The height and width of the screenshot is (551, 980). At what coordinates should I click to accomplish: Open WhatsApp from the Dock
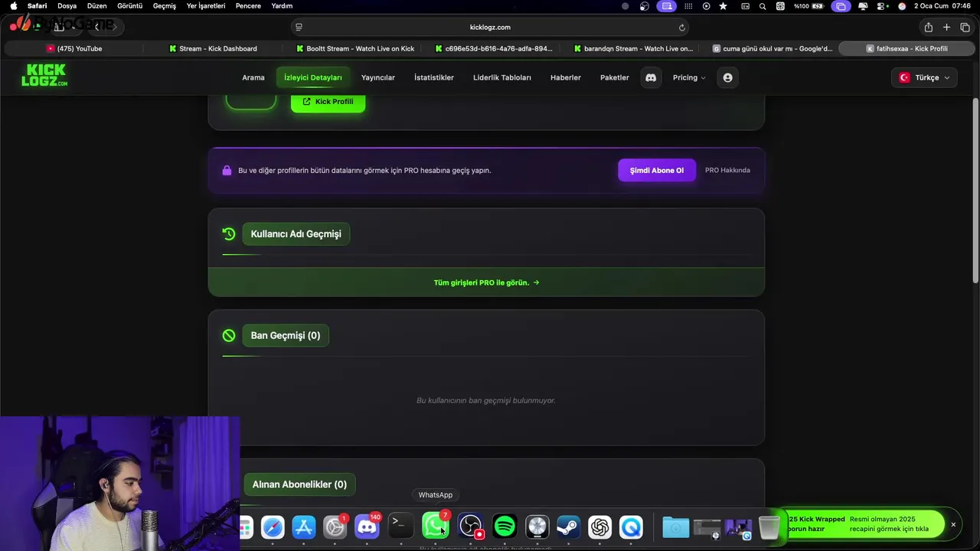tap(436, 527)
